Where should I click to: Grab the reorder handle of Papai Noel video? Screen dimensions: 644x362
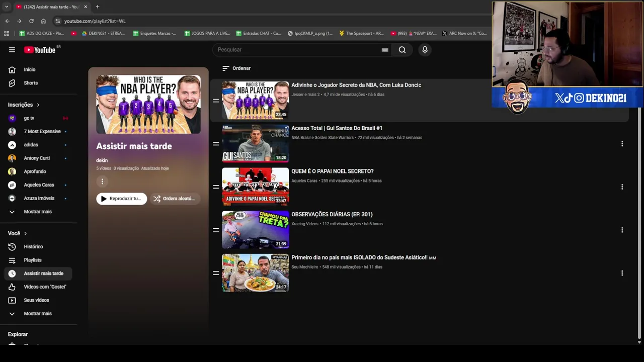click(216, 187)
